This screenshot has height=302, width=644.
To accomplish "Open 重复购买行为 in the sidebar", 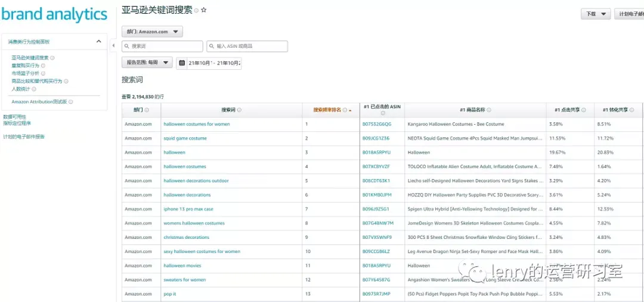I will 26,66.
